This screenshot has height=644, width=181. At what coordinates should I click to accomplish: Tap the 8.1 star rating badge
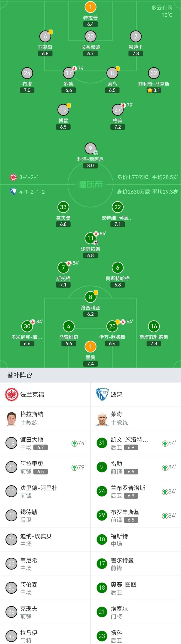tap(154, 90)
